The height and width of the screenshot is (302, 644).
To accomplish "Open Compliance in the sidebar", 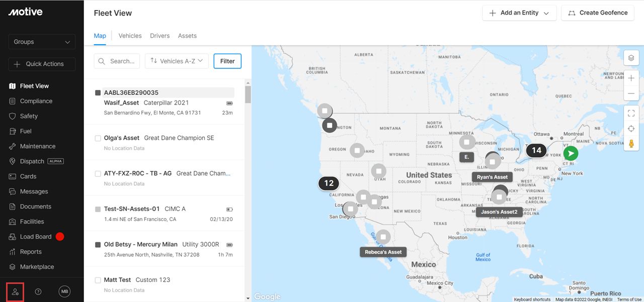I will (x=36, y=101).
